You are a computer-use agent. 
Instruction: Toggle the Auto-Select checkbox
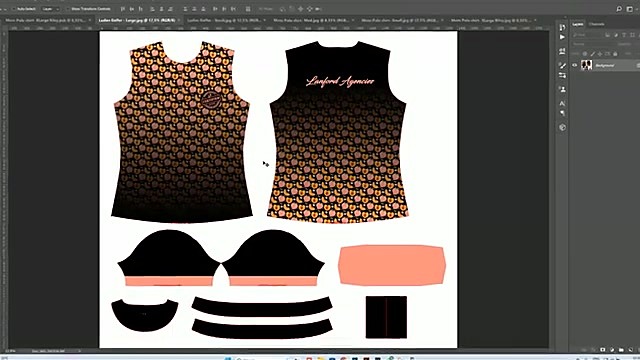tap(14, 9)
